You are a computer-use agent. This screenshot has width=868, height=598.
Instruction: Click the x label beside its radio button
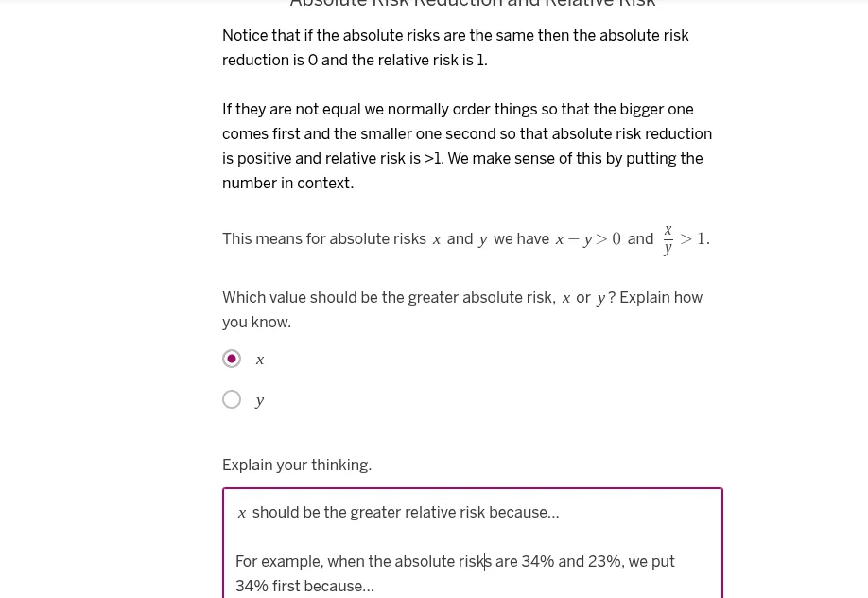260,359
